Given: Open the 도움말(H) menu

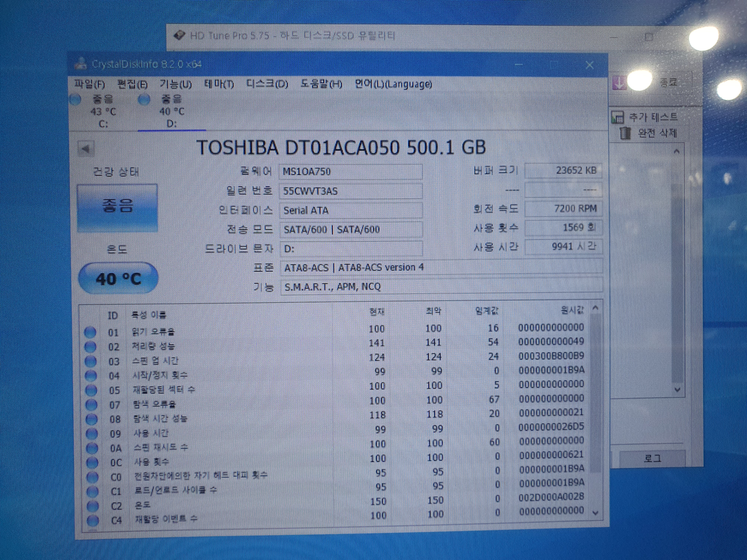Looking at the screenshot, I should [321, 84].
